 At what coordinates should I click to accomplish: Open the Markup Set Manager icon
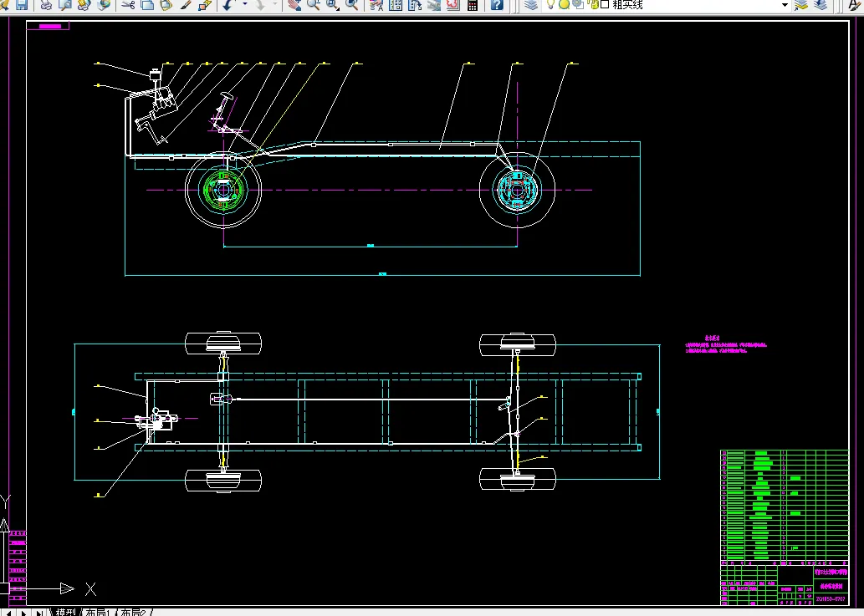click(453, 5)
